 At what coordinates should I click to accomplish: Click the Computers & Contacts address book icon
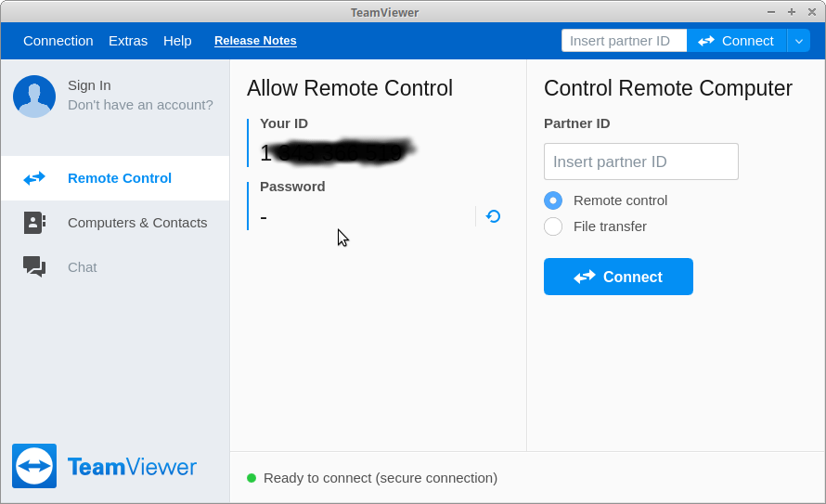click(x=34, y=223)
